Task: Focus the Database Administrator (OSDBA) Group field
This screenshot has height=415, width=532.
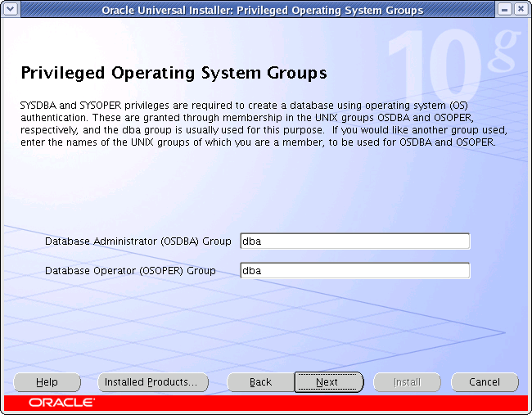Action: point(355,241)
